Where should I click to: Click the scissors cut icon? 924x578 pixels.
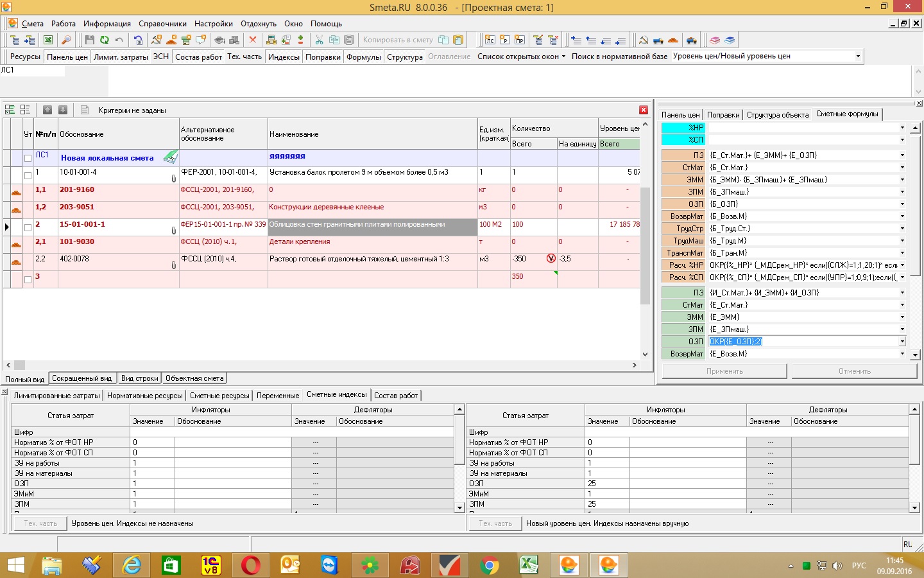click(x=319, y=40)
